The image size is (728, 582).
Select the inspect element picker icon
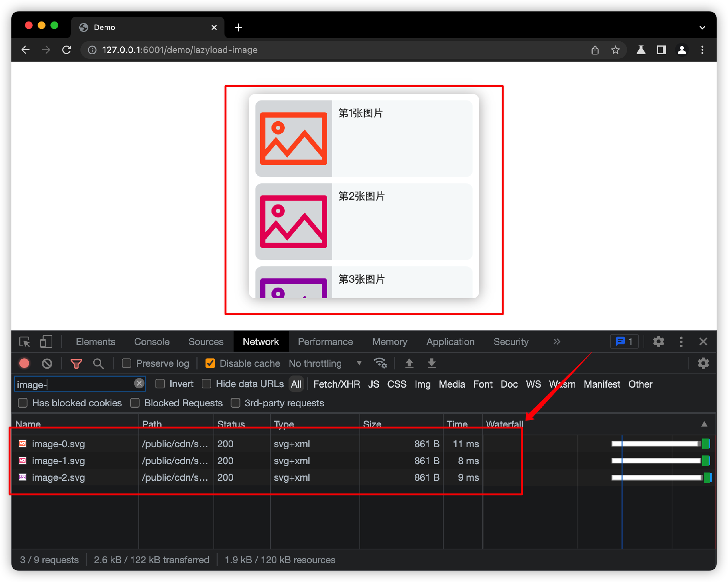(x=25, y=342)
